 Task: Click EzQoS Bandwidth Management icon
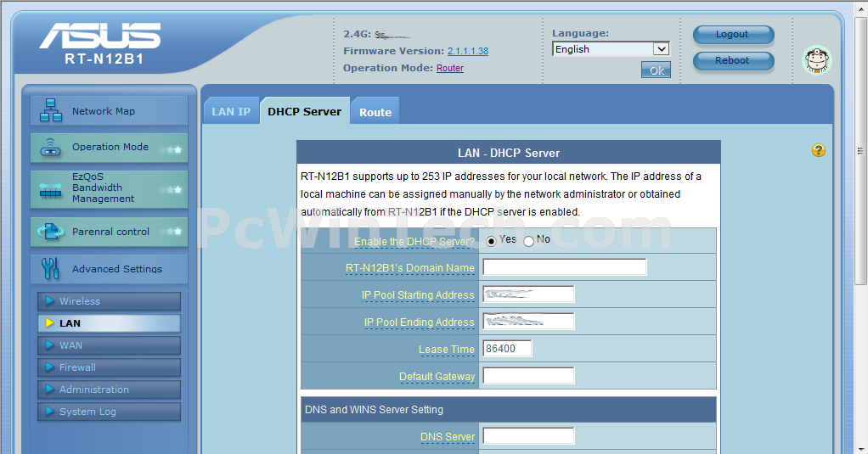coord(50,189)
